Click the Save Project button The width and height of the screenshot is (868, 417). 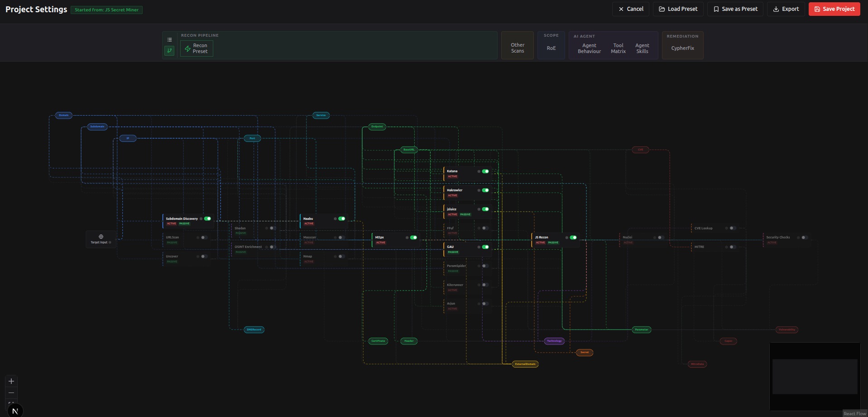(834, 9)
